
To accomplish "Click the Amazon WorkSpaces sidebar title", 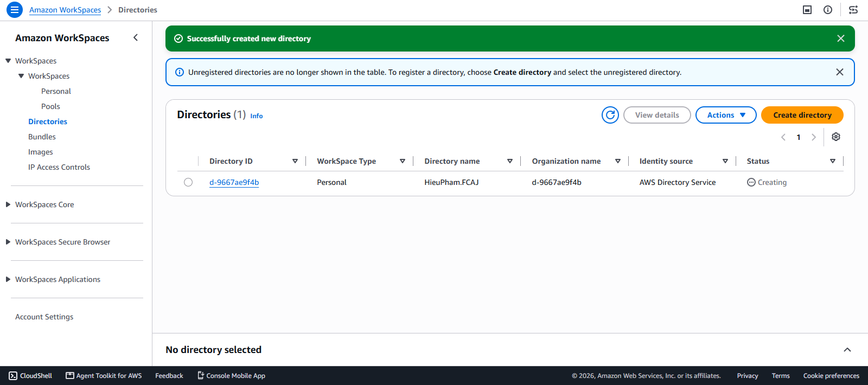I will pyautogui.click(x=62, y=38).
